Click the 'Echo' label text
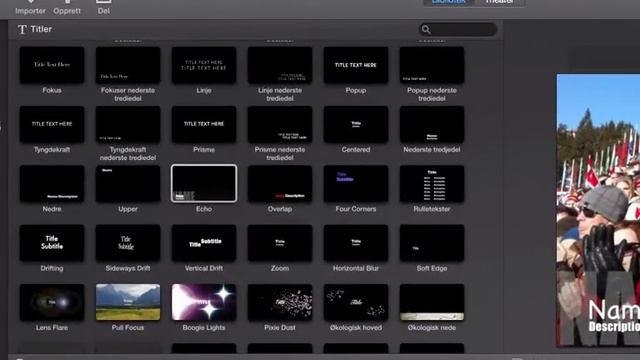This screenshot has height=360, width=640. pyautogui.click(x=204, y=209)
